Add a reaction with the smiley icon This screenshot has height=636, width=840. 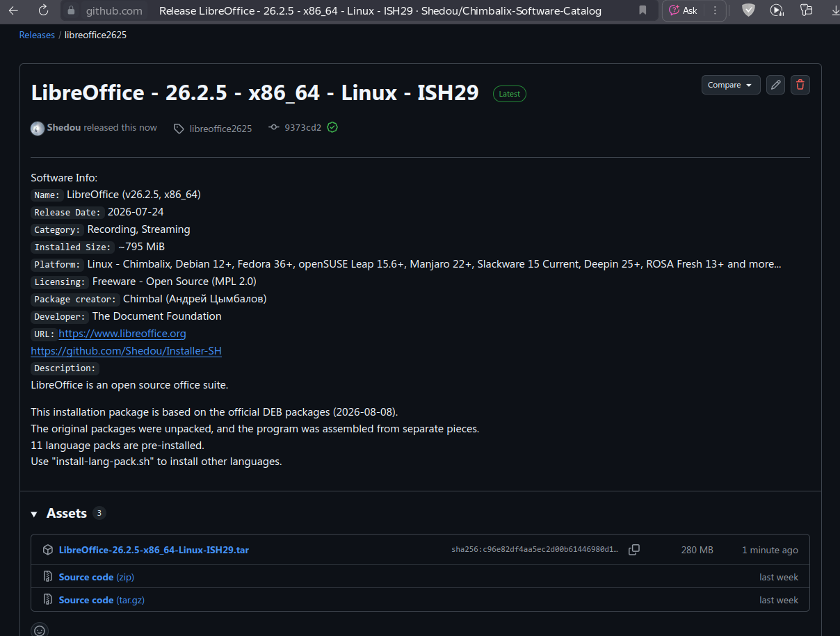pyautogui.click(x=40, y=630)
